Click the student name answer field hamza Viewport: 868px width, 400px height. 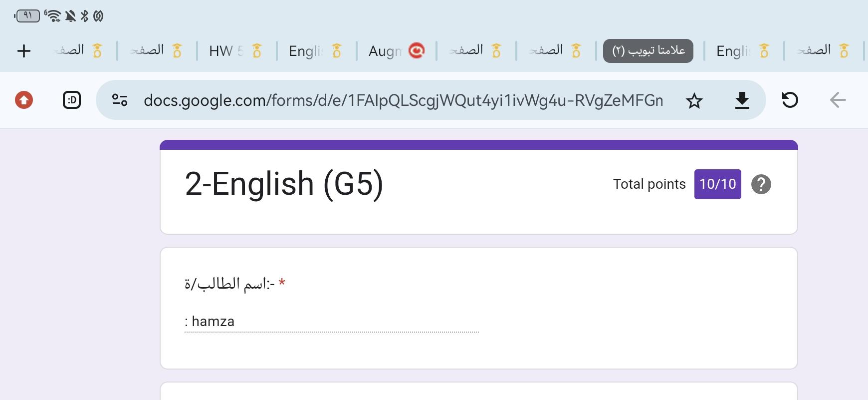(x=331, y=322)
